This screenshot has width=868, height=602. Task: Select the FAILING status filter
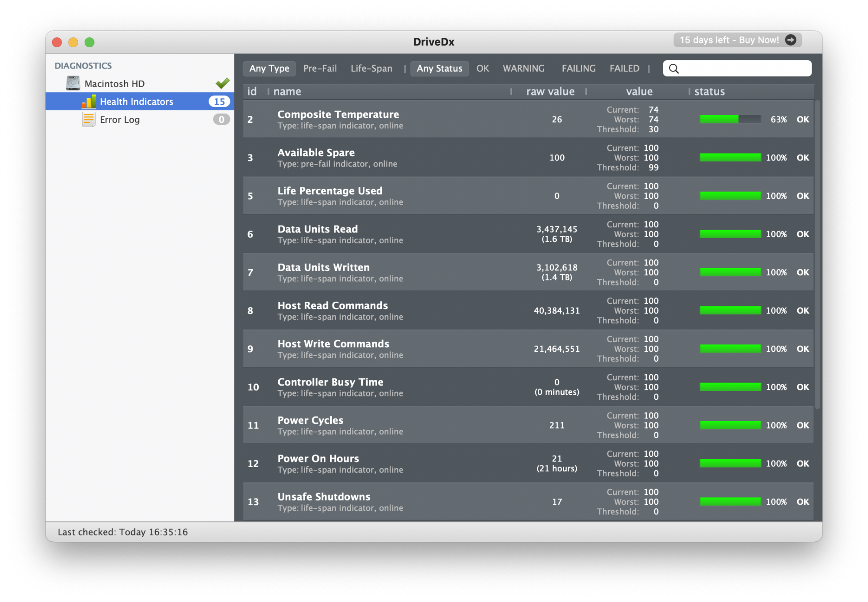tap(579, 69)
